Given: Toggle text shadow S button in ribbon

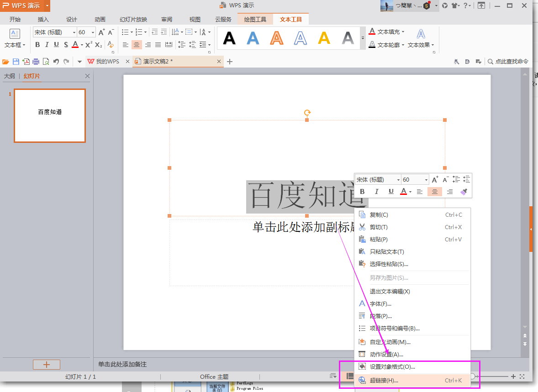Looking at the screenshot, I should point(66,45).
